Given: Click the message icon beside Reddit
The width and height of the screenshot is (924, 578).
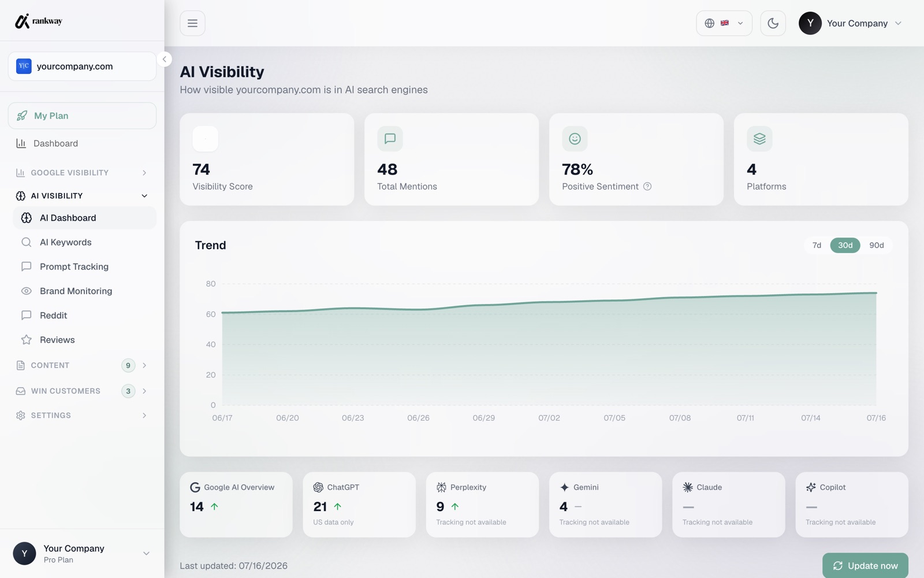Looking at the screenshot, I should pos(26,315).
